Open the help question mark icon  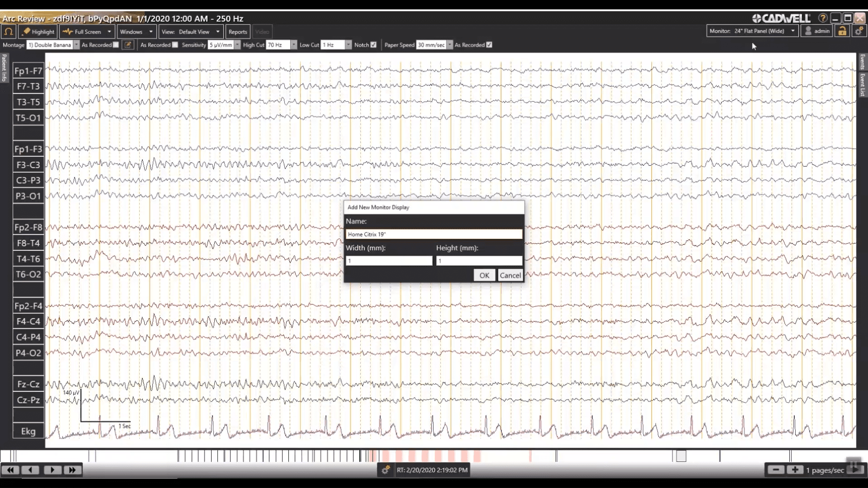tap(823, 19)
